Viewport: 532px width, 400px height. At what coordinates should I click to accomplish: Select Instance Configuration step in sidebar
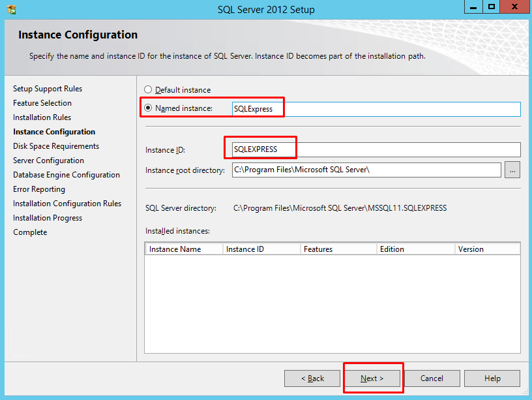click(x=54, y=132)
